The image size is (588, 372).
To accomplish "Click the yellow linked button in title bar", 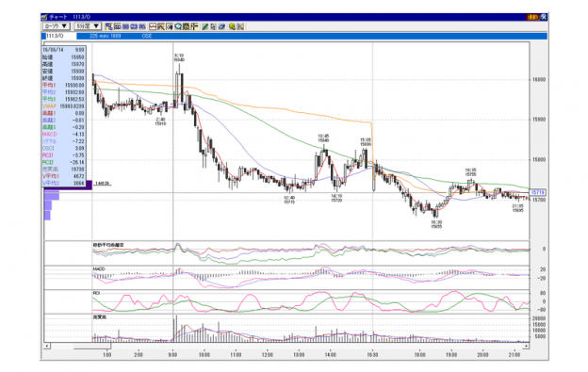I will click(x=532, y=17).
